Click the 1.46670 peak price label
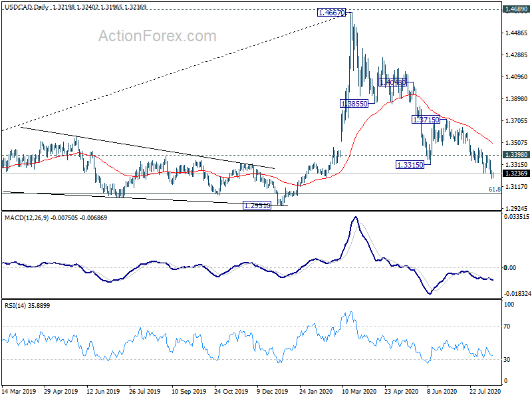 (331, 13)
